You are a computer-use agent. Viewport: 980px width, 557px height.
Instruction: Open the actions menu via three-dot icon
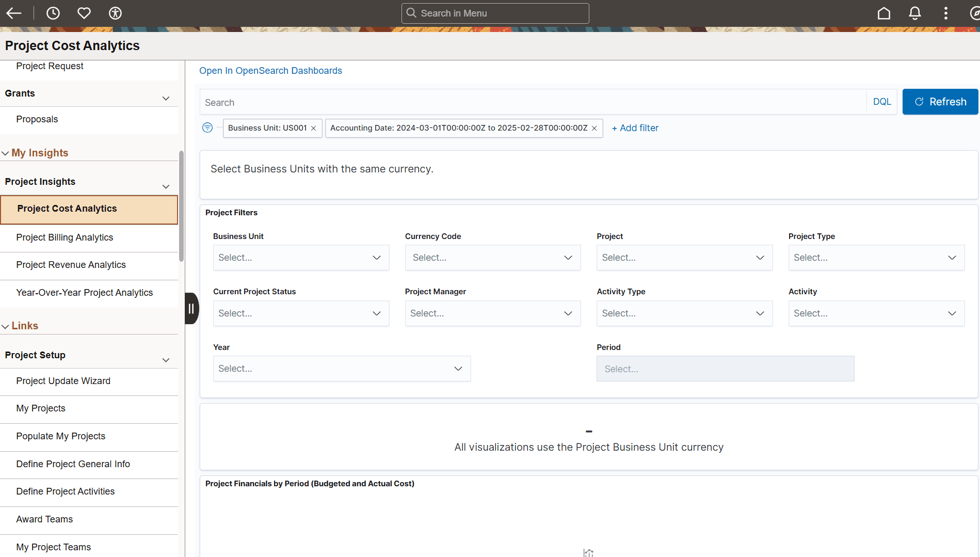pyautogui.click(x=945, y=13)
